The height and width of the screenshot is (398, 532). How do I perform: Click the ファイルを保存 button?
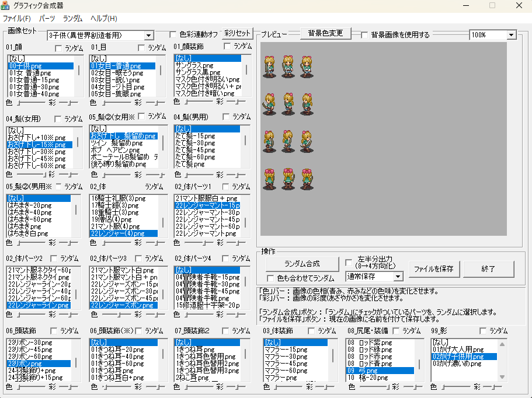tap(434, 268)
